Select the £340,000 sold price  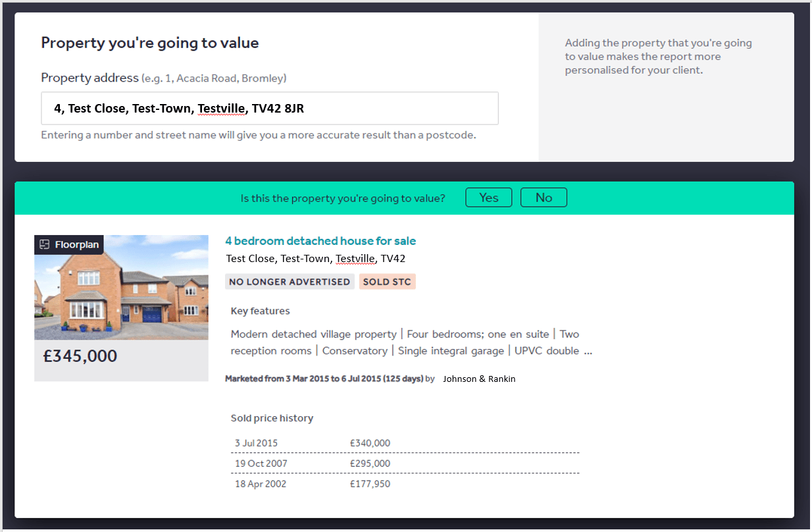pyautogui.click(x=370, y=442)
